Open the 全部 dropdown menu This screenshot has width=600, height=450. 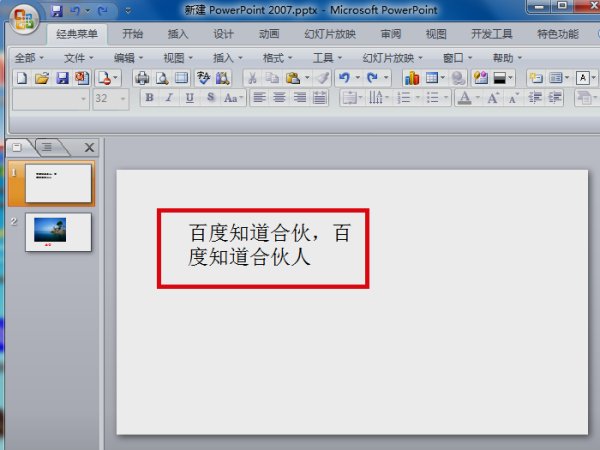tap(29, 58)
